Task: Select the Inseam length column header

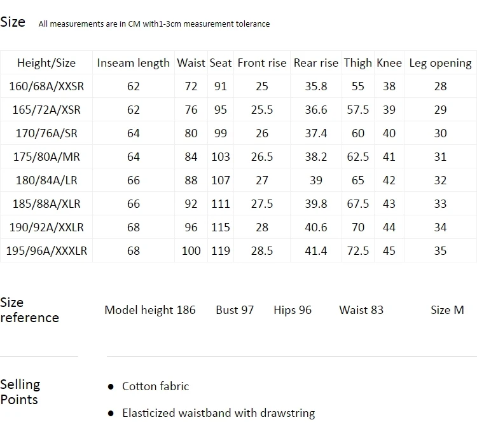Action: click(x=134, y=63)
